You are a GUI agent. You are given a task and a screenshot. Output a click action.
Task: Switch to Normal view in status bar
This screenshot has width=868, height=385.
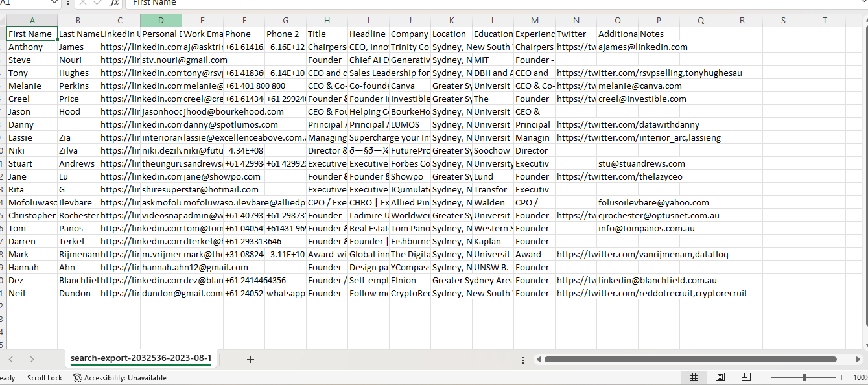point(694,377)
